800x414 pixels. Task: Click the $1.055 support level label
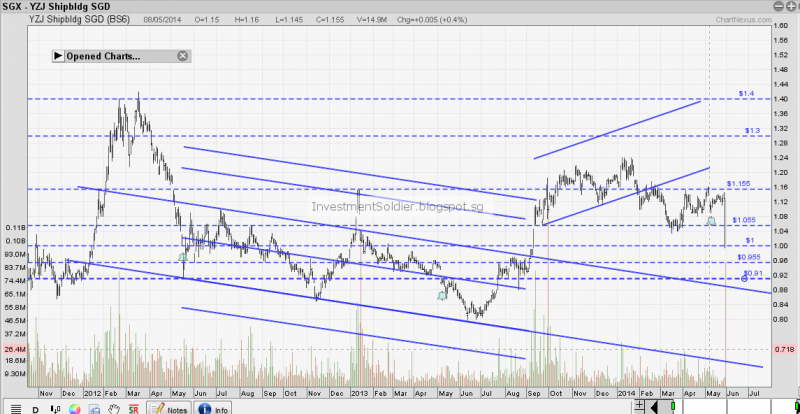point(743,220)
